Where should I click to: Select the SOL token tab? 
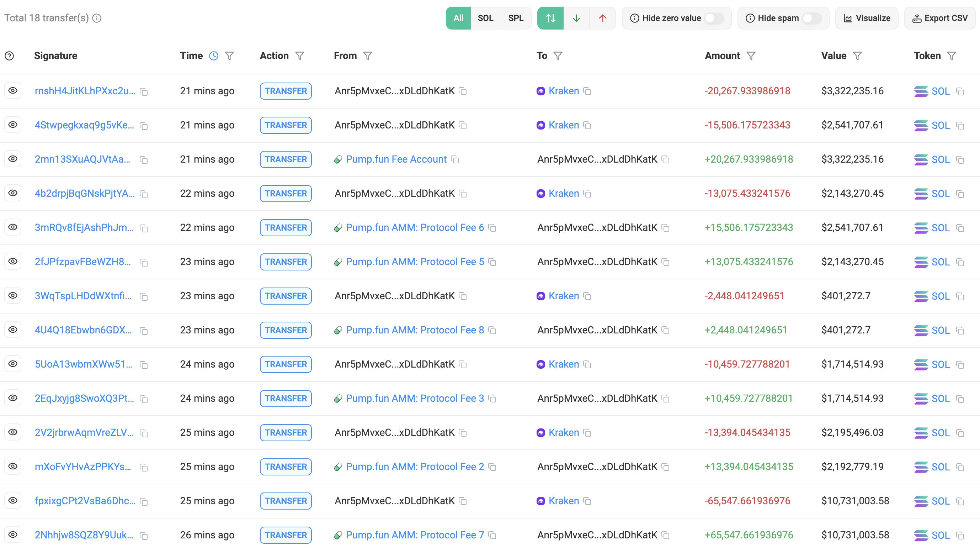click(x=485, y=18)
